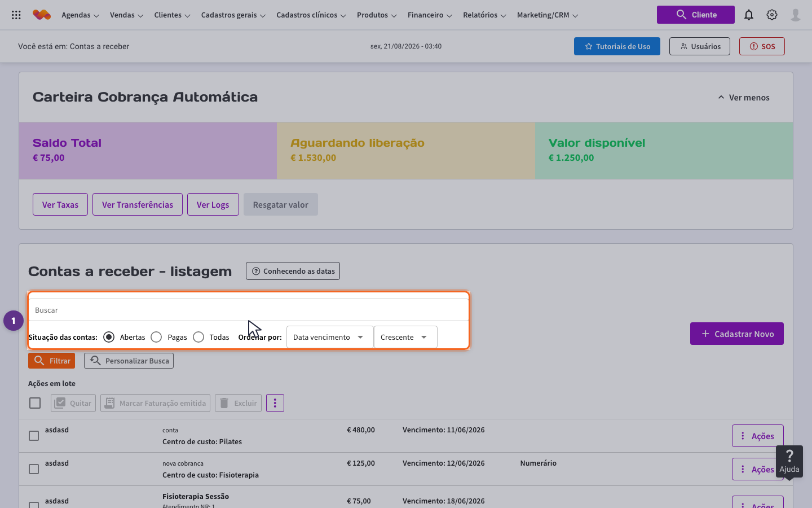Image resolution: width=812 pixels, height=508 pixels.
Task: Select the Pagas radio button
Action: tap(156, 337)
